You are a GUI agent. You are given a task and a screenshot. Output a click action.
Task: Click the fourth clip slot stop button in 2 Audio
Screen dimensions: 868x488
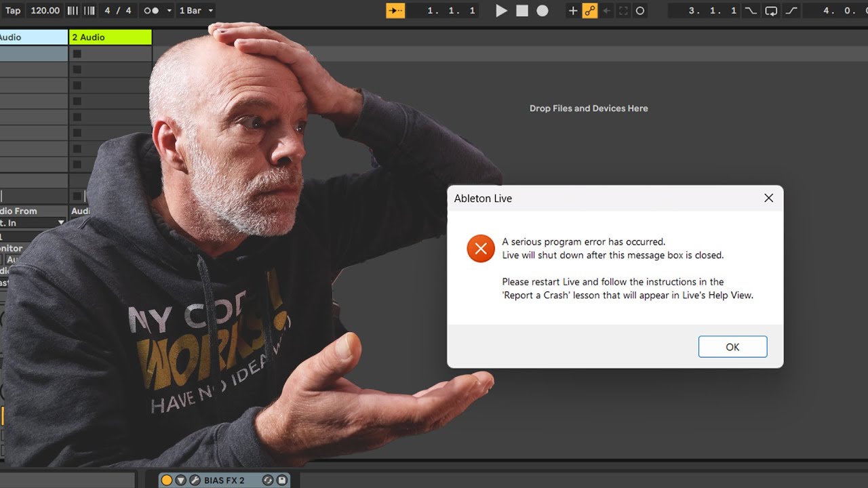(x=77, y=101)
